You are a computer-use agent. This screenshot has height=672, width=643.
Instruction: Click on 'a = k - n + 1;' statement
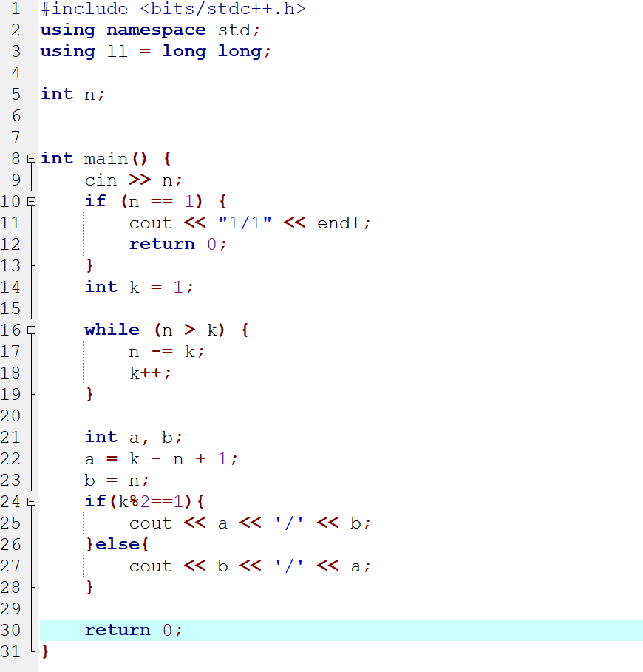click(x=161, y=458)
